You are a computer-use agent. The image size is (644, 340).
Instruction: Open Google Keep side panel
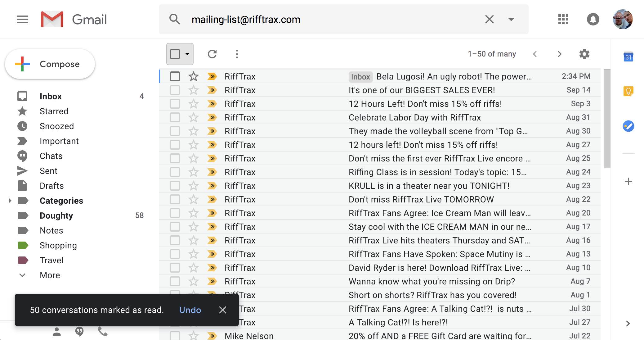click(x=628, y=91)
